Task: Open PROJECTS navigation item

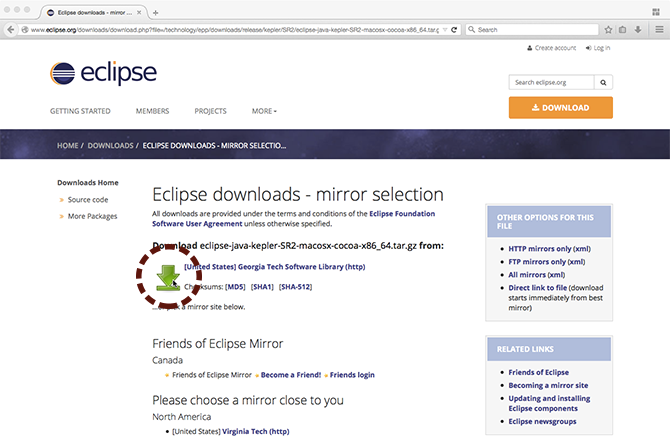Action: 210,111
